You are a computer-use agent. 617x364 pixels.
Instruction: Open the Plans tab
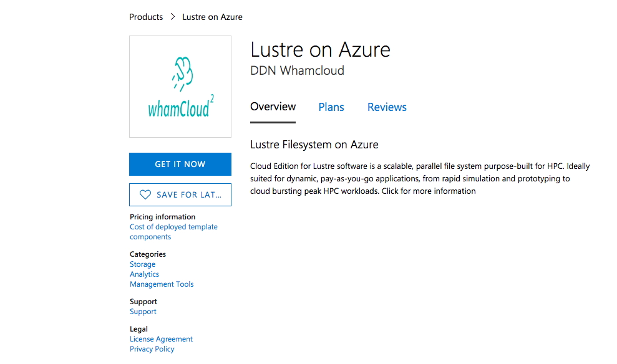click(x=331, y=107)
